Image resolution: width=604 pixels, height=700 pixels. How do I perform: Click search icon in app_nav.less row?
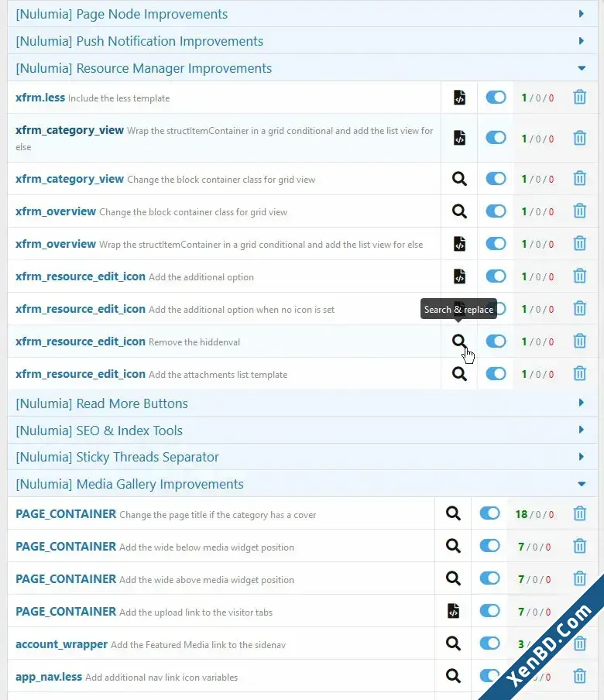[x=453, y=676]
